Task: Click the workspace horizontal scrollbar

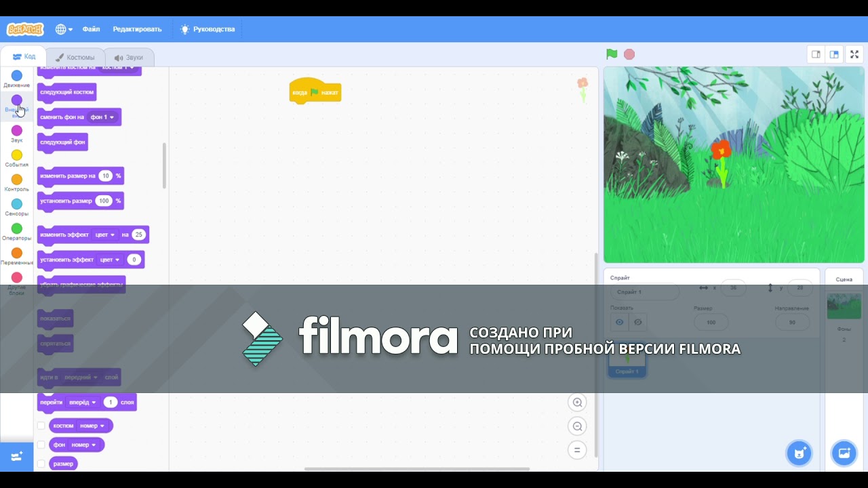Action: point(417,469)
